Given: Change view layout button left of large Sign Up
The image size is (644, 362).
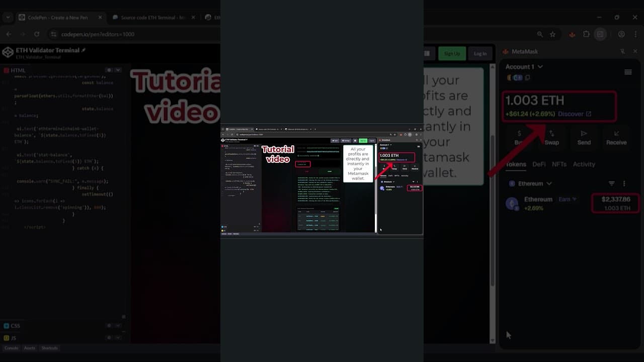Looking at the screenshot, I should 428,53.
